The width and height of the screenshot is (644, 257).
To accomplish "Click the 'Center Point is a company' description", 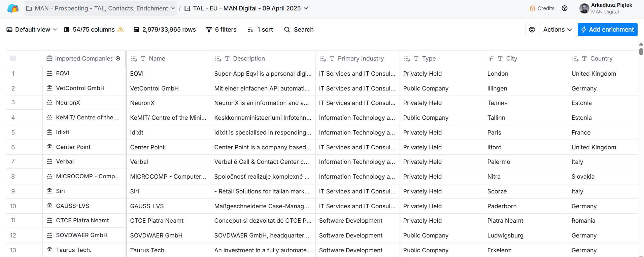I will click(263, 147).
